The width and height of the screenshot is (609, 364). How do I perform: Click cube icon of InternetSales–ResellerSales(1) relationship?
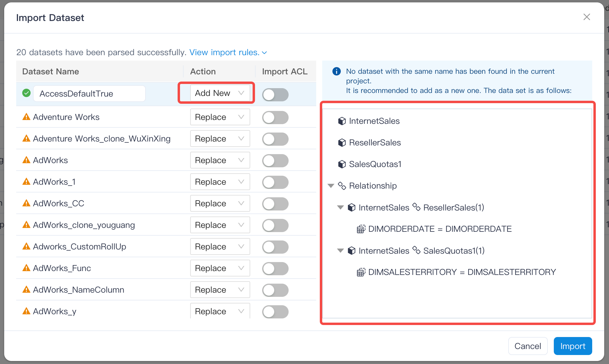point(352,207)
